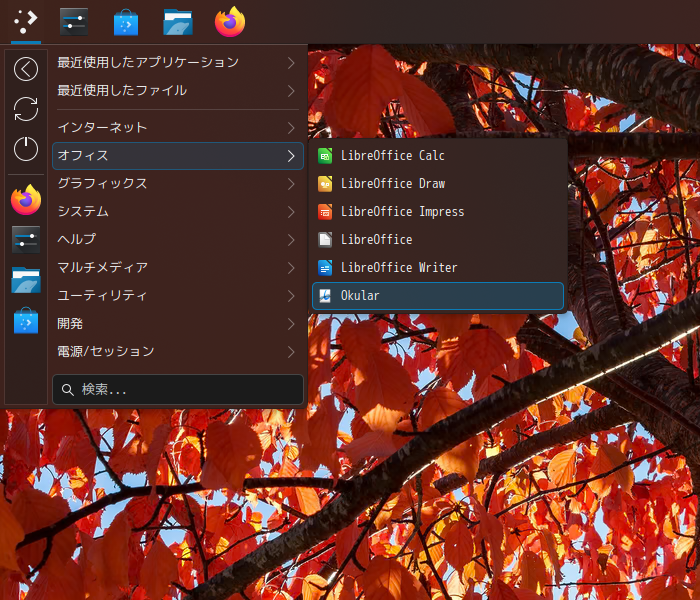
Task: Expand the システム category arrow
Action: coord(291,212)
